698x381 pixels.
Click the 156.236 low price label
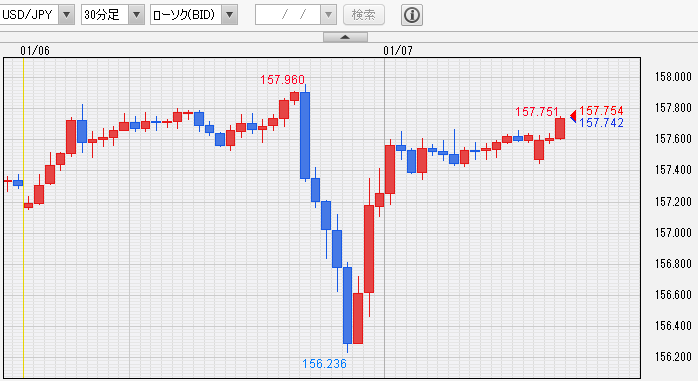point(324,364)
